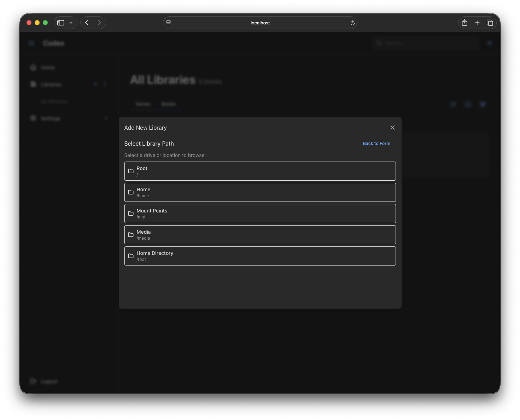Open the sidebar options dropdown chevron

click(71, 22)
